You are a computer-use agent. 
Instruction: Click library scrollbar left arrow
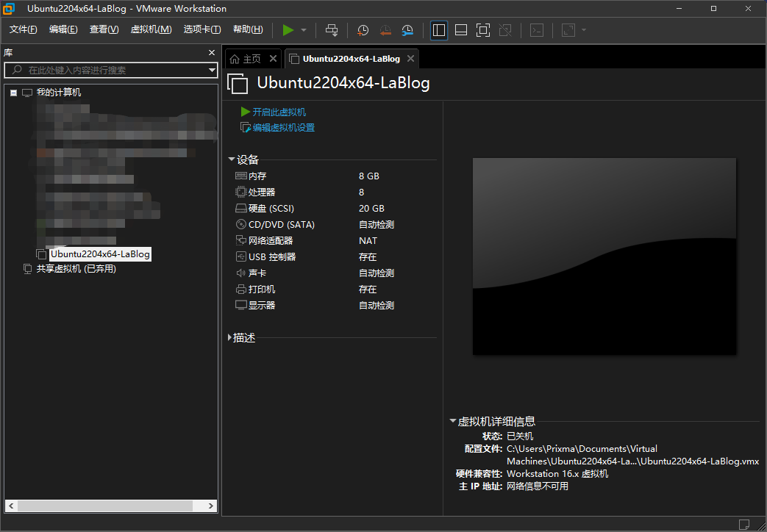(11, 506)
